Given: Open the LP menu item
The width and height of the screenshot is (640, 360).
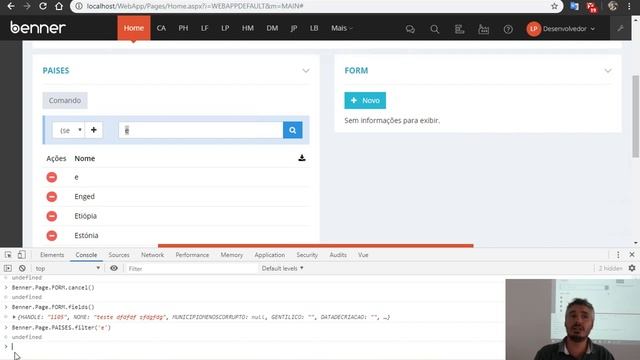Looking at the screenshot, I should [x=225, y=28].
